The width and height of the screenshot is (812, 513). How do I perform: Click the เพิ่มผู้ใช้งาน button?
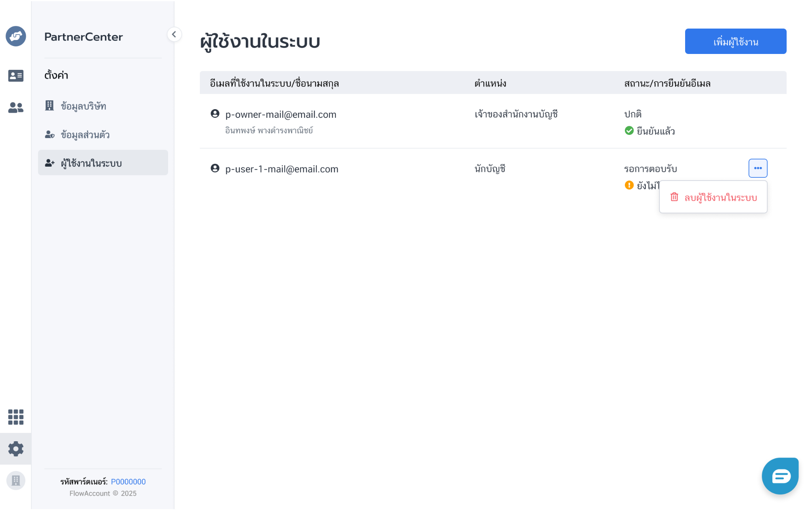(x=735, y=41)
